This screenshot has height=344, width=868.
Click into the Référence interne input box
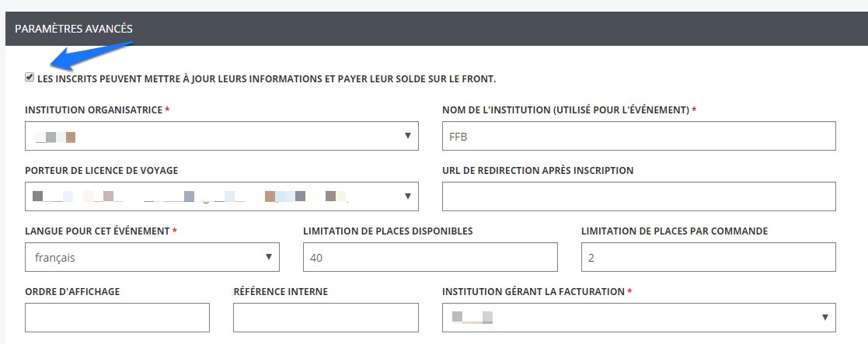[326, 317]
